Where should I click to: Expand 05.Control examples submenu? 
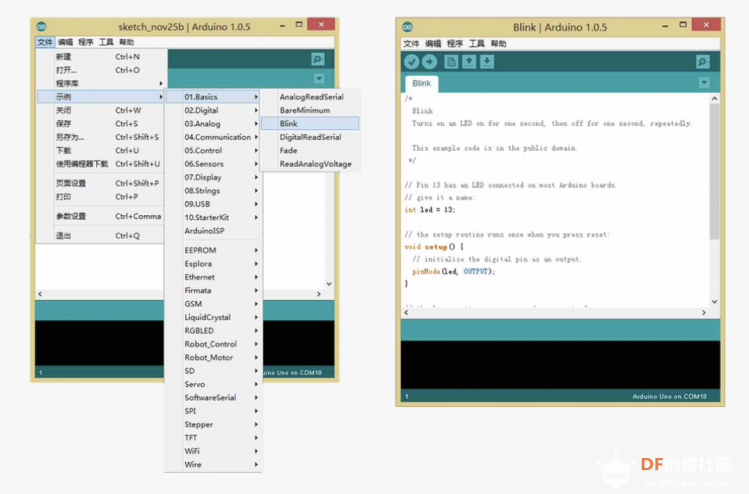click(x=213, y=150)
